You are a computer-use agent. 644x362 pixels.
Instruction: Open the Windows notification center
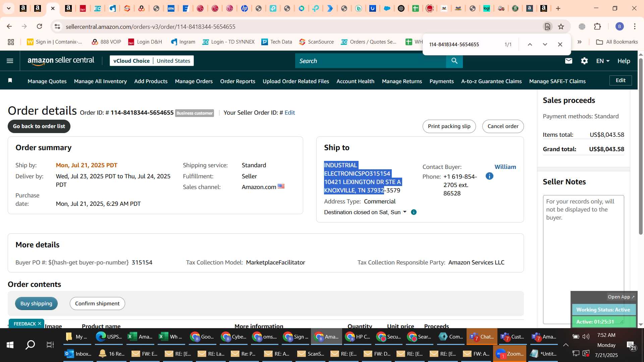[632, 345]
